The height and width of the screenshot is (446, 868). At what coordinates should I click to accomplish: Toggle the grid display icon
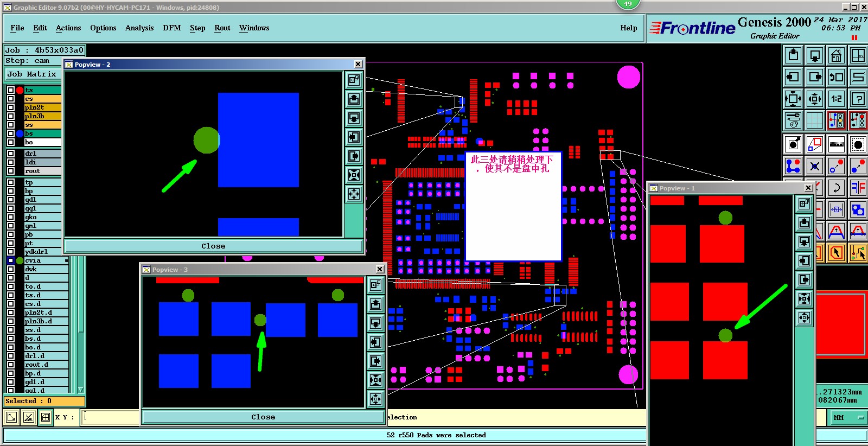(x=815, y=120)
